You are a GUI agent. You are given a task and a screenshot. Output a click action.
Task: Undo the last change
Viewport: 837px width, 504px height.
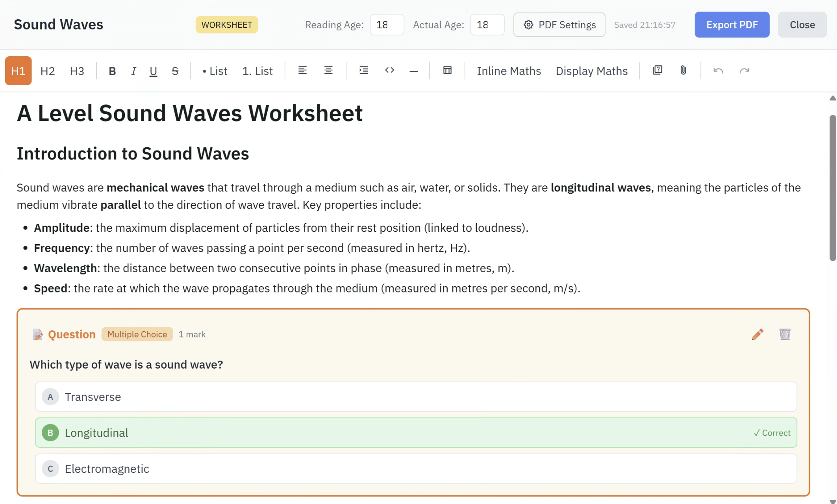[x=718, y=71]
